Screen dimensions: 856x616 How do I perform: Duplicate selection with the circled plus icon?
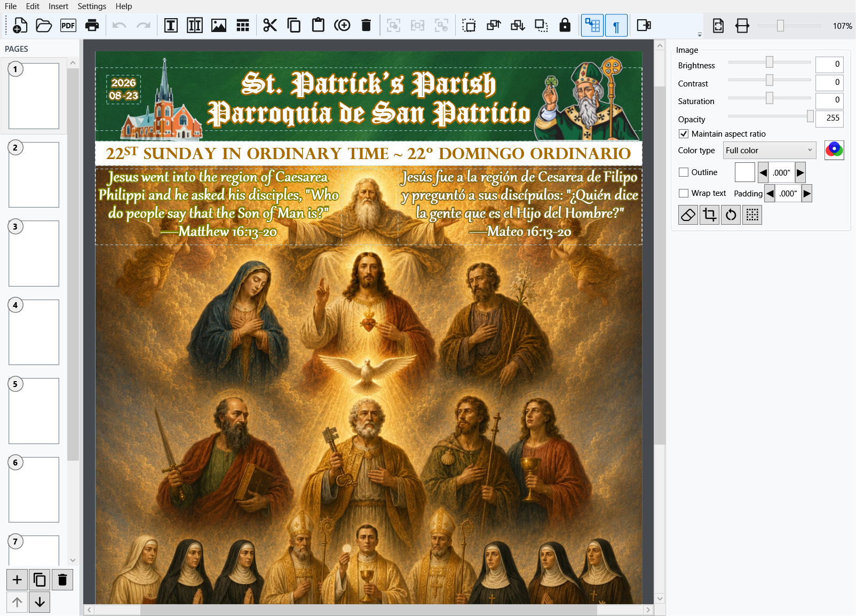(x=342, y=25)
